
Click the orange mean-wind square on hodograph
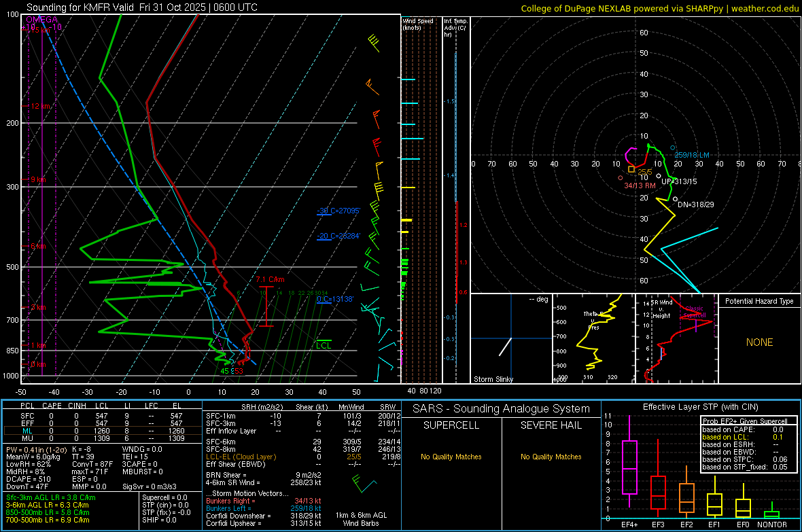[631, 169]
